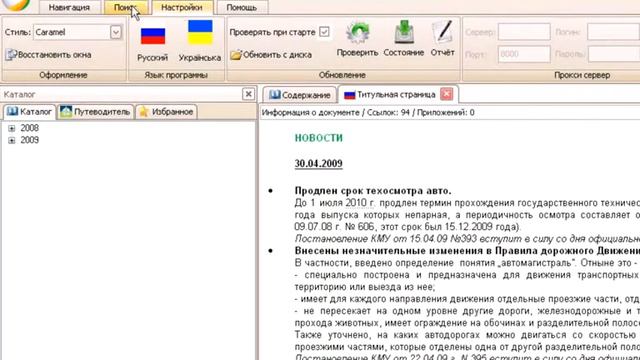Switch interface language to Русский flag

(153, 36)
